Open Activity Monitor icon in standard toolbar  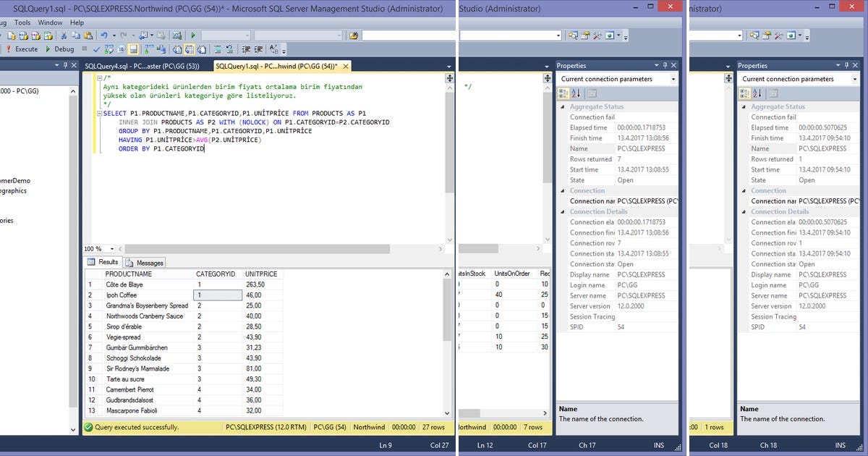177,35
